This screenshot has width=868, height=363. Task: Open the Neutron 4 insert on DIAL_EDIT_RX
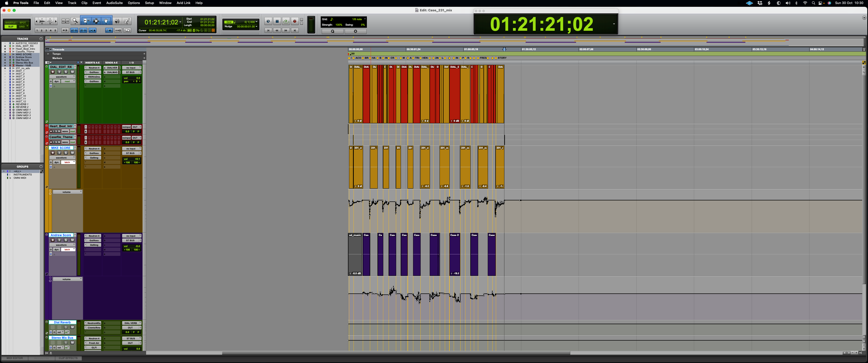[x=94, y=68]
